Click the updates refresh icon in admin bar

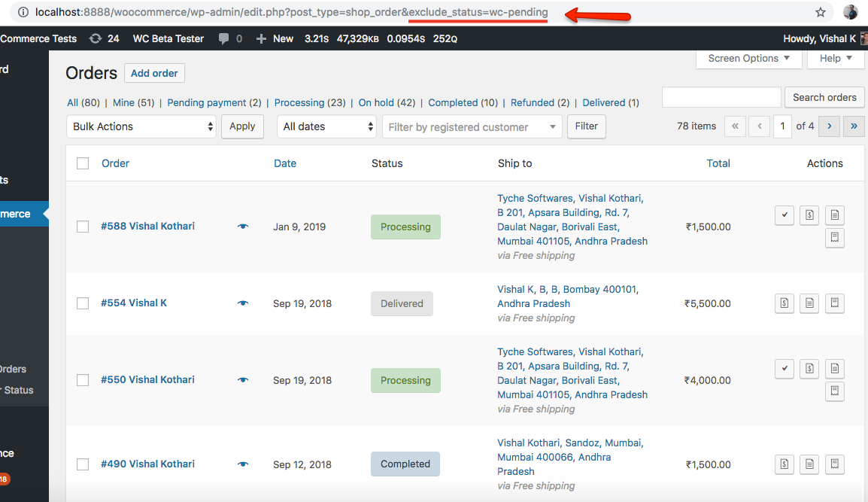coord(96,38)
